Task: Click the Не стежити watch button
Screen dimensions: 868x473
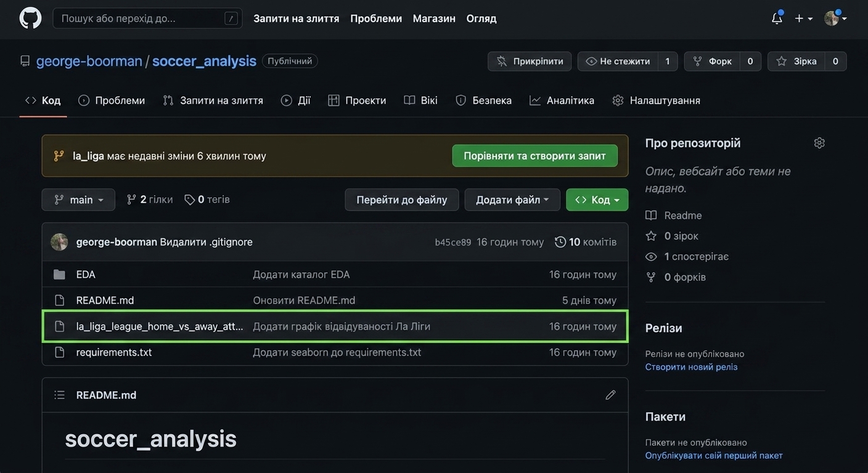Action: pyautogui.click(x=618, y=62)
